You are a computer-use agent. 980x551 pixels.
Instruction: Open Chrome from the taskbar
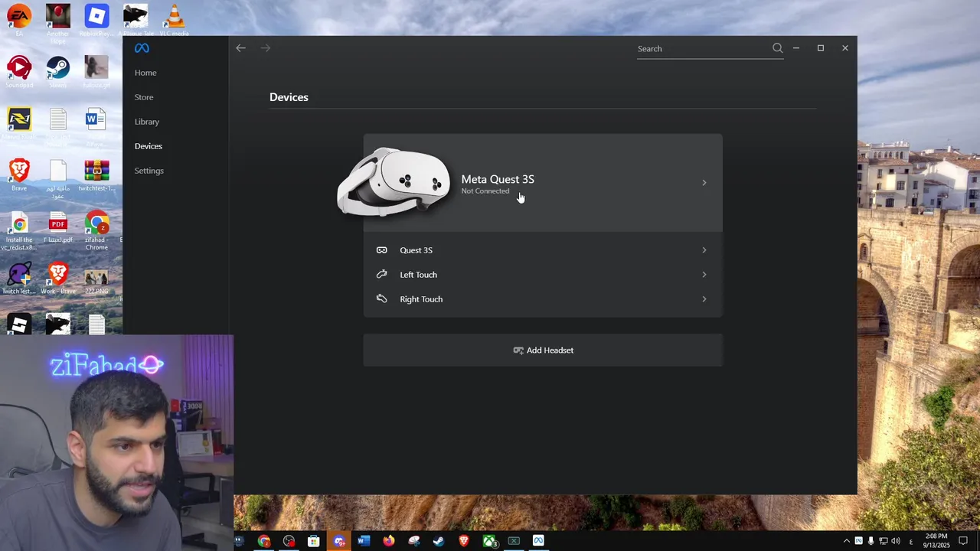click(264, 541)
